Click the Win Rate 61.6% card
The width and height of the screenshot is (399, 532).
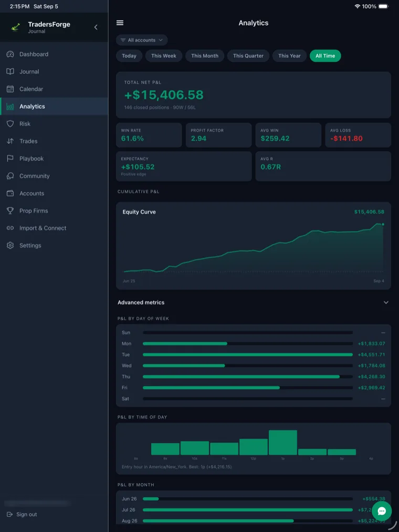pyautogui.click(x=149, y=135)
